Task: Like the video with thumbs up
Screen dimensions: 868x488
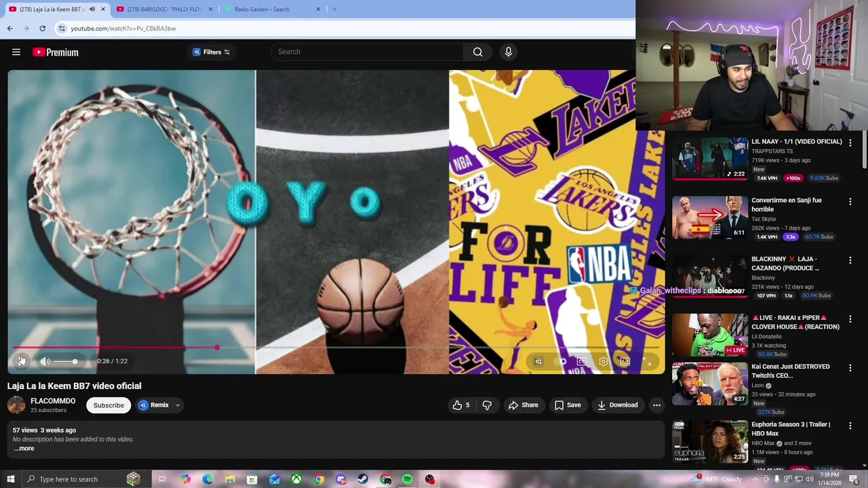Action: click(x=461, y=405)
